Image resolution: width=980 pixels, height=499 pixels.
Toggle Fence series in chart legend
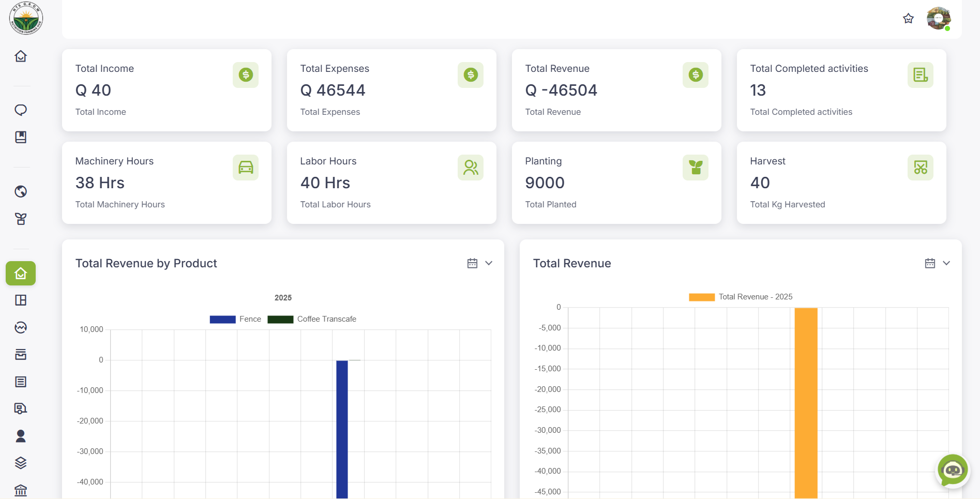pos(235,319)
